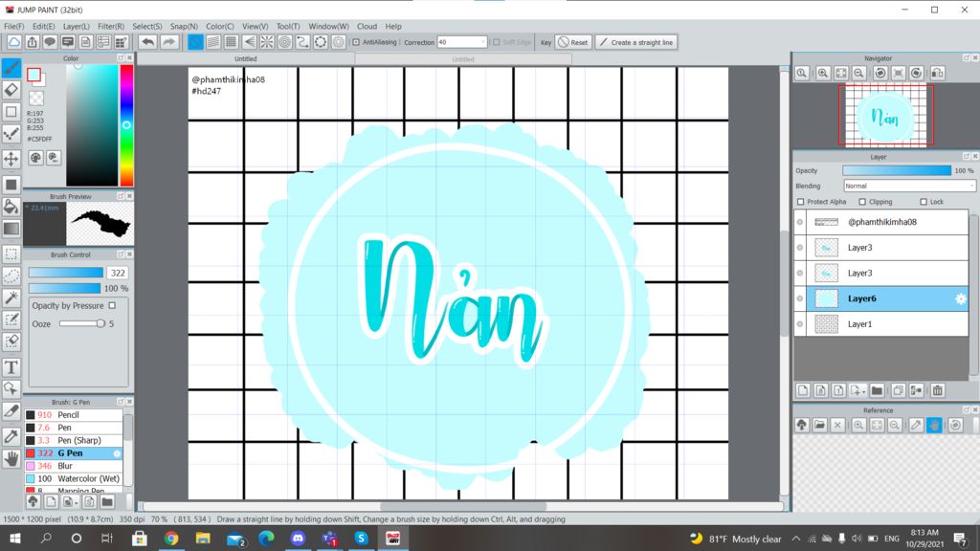The image size is (980, 551).
Task: Open the Layer menu
Action: (x=77, y=26)
